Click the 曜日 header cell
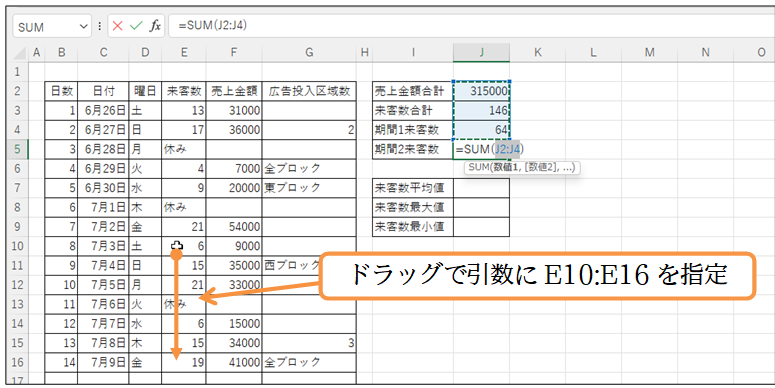 click(x=145, y=91)
